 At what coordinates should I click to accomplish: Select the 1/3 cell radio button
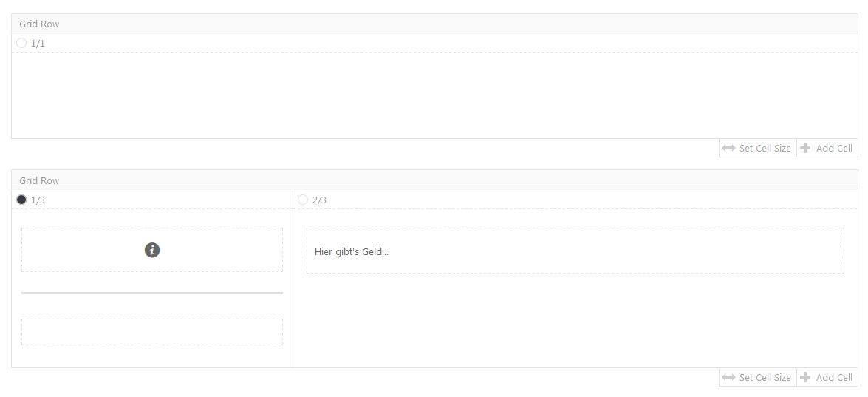21,200
